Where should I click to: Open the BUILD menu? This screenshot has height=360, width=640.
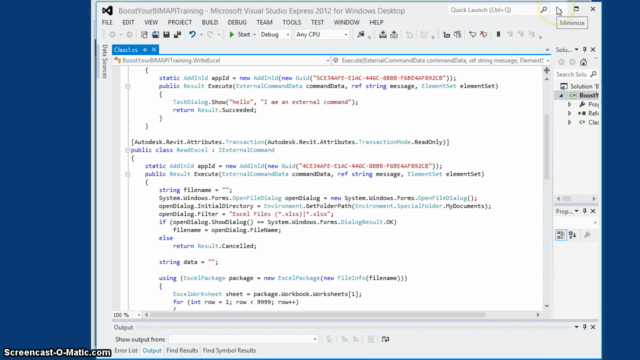210,22
